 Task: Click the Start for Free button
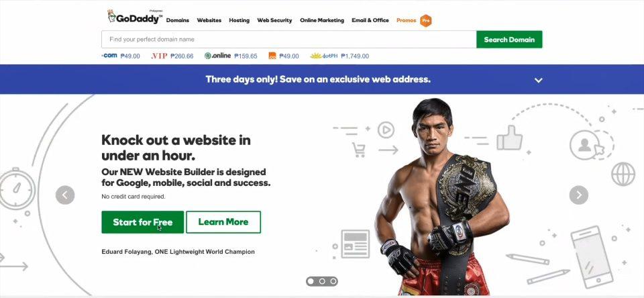point(142,222)
